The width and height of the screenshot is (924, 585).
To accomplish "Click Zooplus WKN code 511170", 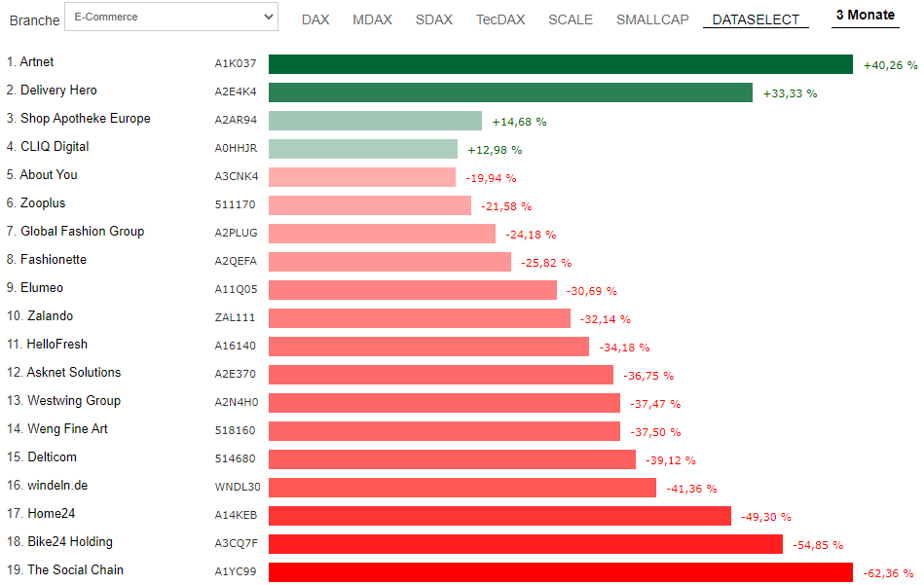I will 235,205.
